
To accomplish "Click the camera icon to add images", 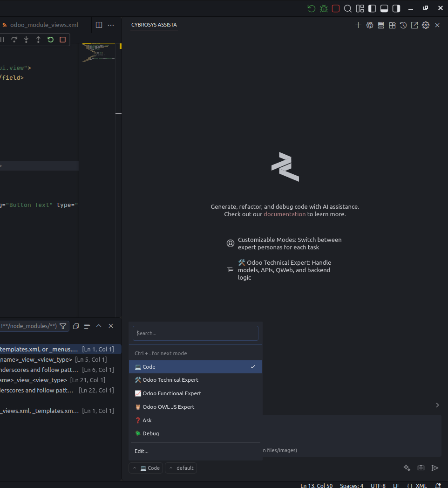I will pyautogui.click(x=421, y=468).
